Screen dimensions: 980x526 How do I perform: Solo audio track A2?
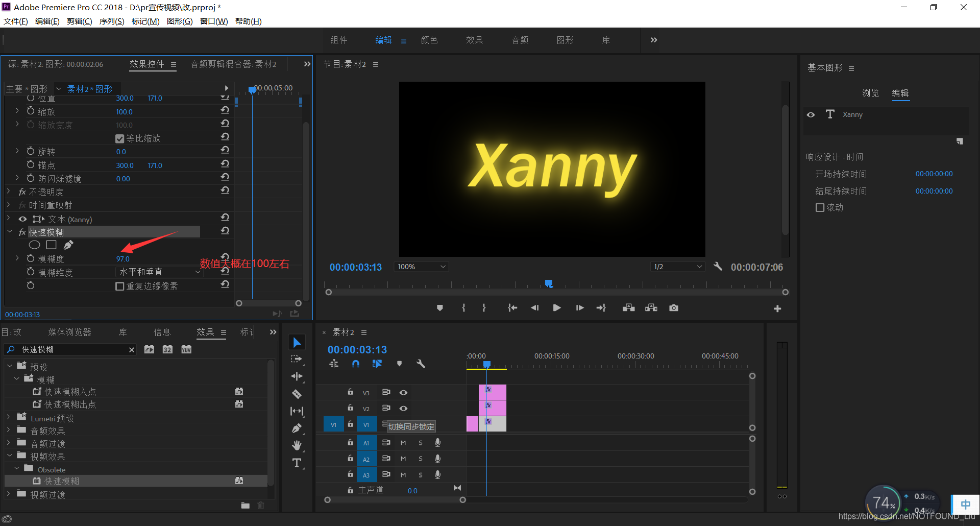click(x=421, y=459)
